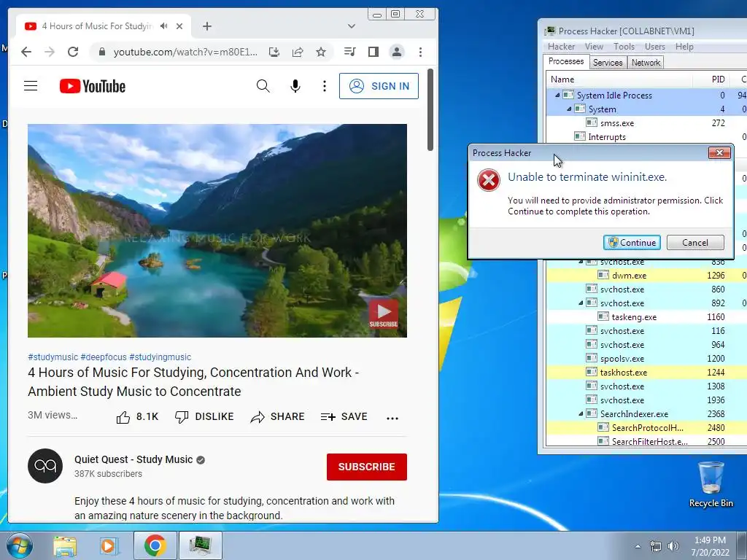The image size is (747, 560).
Task: Open Chrome media controls icon
Action: pyautogui.click(x=349, y=52)
